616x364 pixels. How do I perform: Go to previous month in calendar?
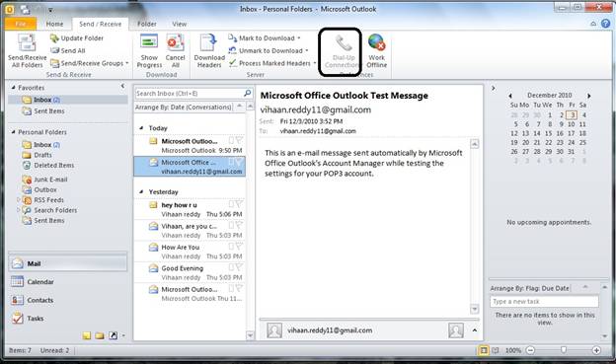510,96
